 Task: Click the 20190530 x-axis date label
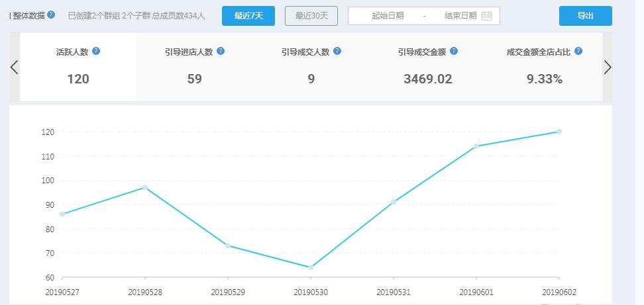click(311, 292)
